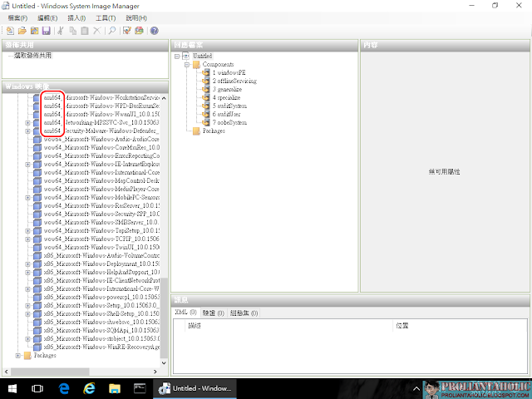Select the 6 auditUser pass
532x399 pixels.
[227, 115]
